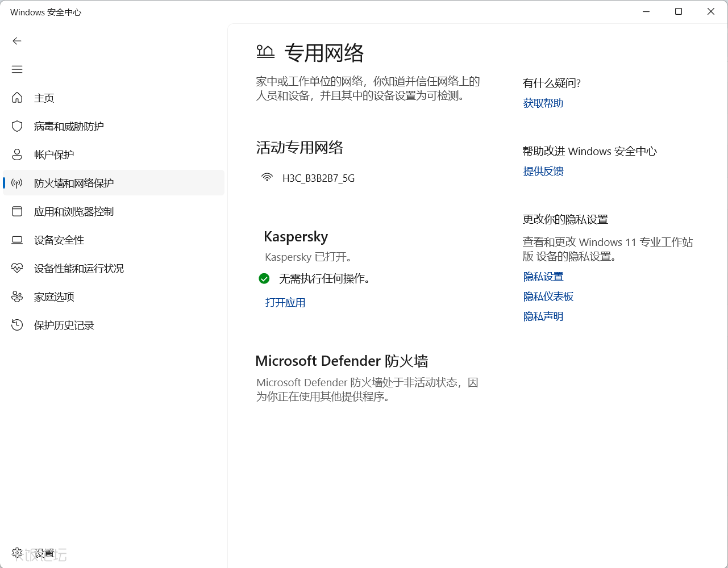Select 防火墙和网络保护 menu item
728x568 pixels.
(x=114, y=183)
